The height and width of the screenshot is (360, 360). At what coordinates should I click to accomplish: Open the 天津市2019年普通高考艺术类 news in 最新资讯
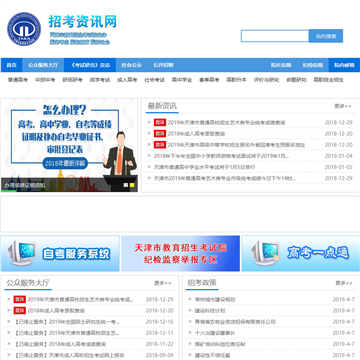point(225,178)
